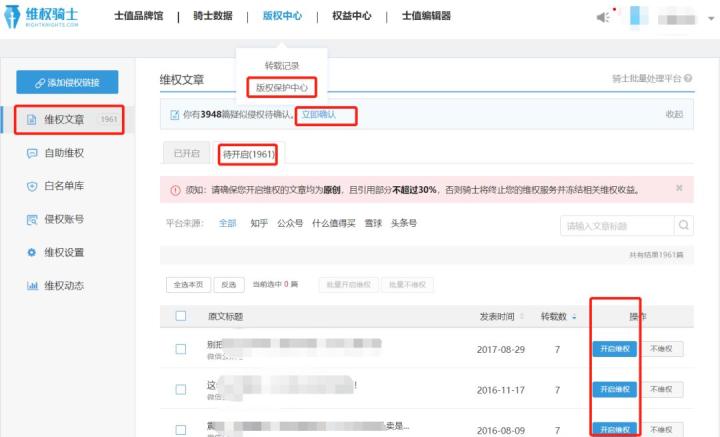Switch to the 已开启 tab
The image size is (720, 437).
point(186,153)
